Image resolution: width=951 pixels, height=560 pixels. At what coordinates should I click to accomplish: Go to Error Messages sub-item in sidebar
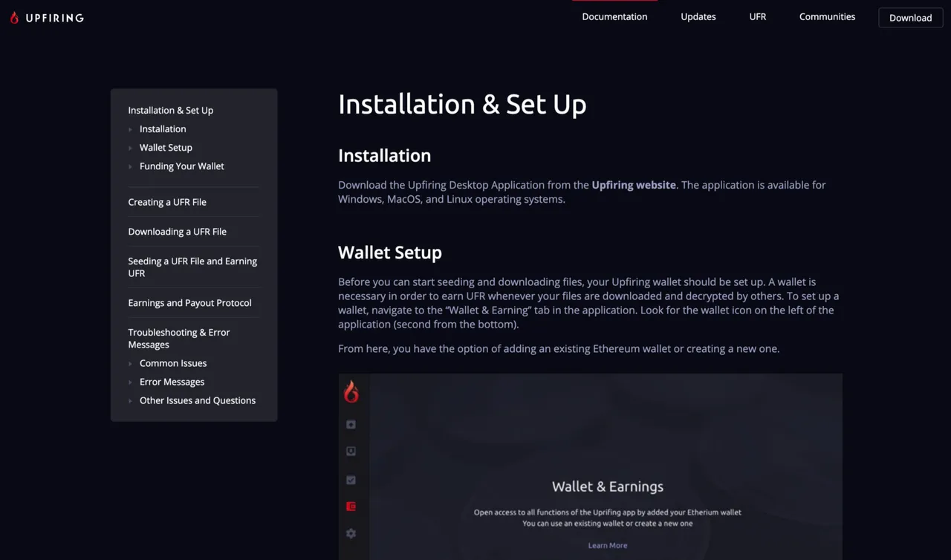click(172, 381)
